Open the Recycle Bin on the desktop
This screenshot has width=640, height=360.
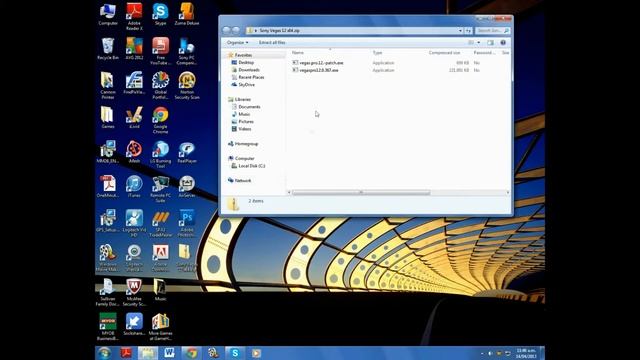(x=108, y=49)
